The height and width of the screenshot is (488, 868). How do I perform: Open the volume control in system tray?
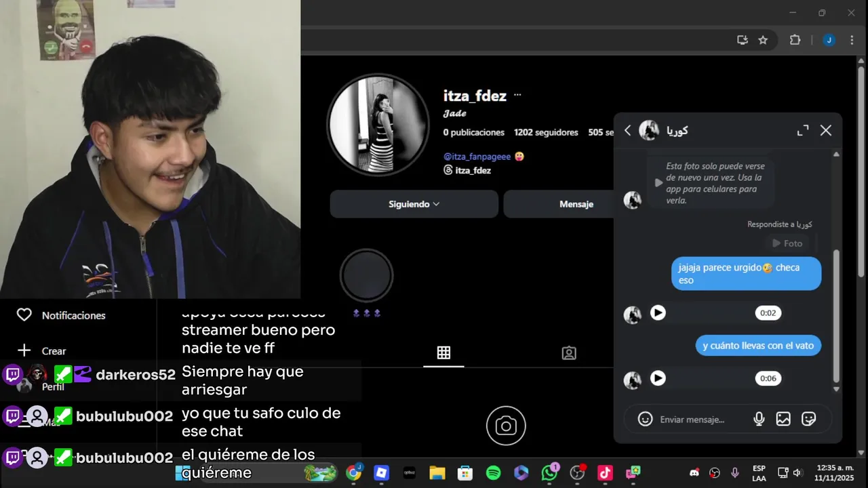click(x=797, y=472)
